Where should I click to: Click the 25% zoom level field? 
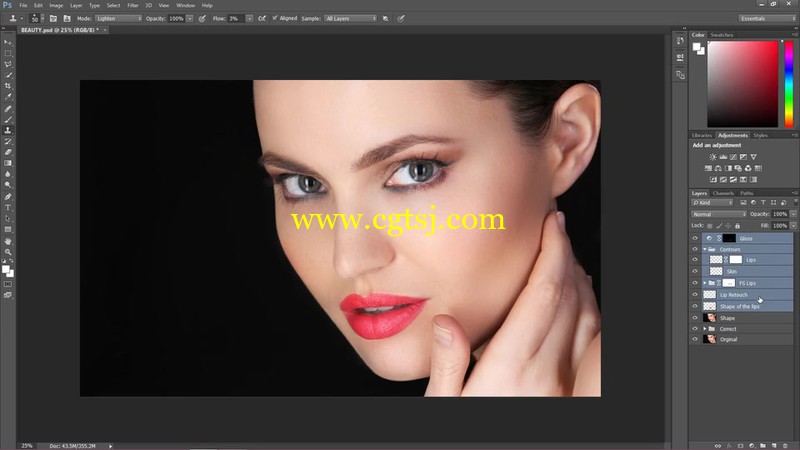tap(27, 446)
